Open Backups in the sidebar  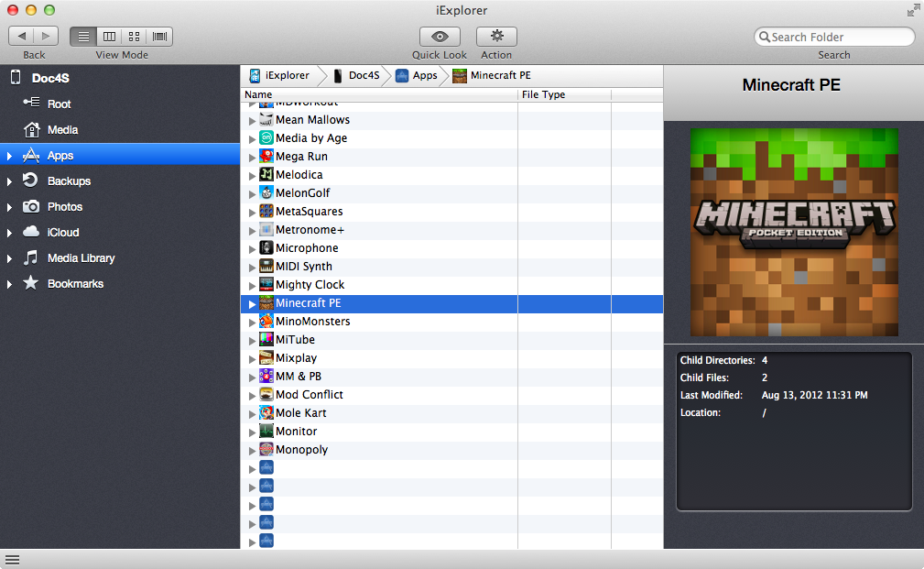[x=69, y=181]
